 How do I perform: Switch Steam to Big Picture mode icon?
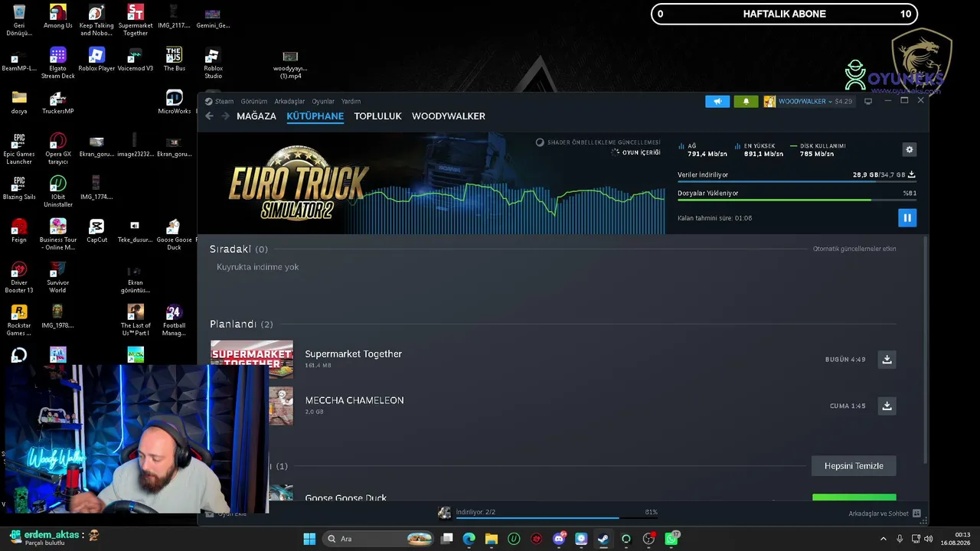tap(868, 101)
